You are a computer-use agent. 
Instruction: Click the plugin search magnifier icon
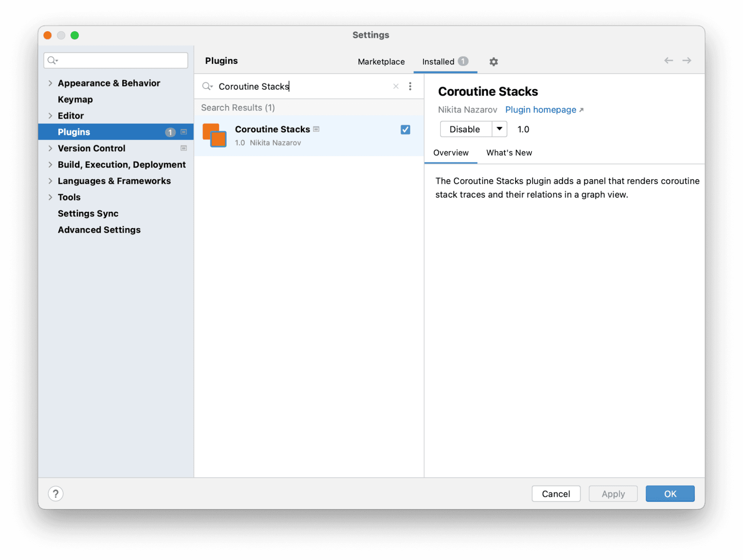point(207,86)
